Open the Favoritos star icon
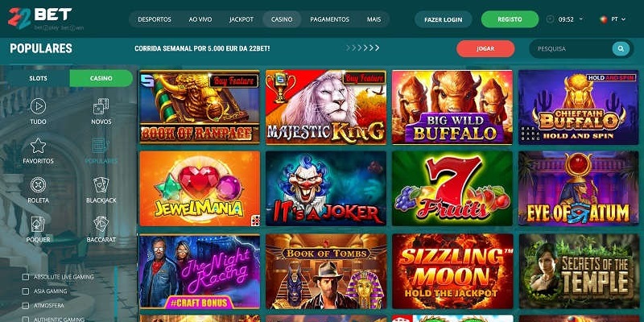The image size is (644, 322). coord(38,146)
